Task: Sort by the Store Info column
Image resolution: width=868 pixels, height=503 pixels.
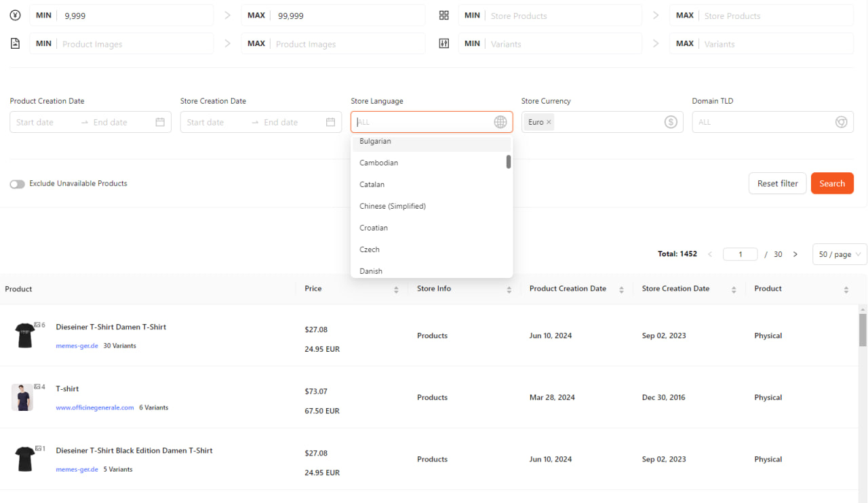Action: (x=509, y=289)
